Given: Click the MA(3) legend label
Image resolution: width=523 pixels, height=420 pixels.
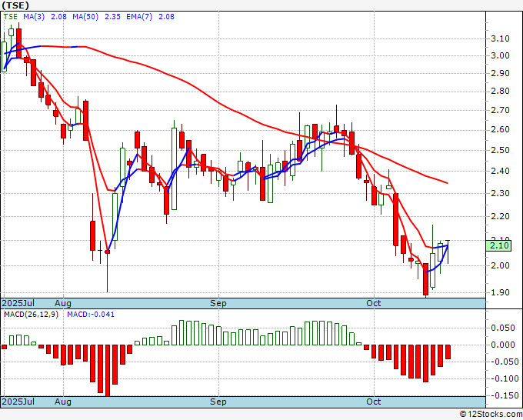Looking at the screenshot, I should (x=34, y=17).
